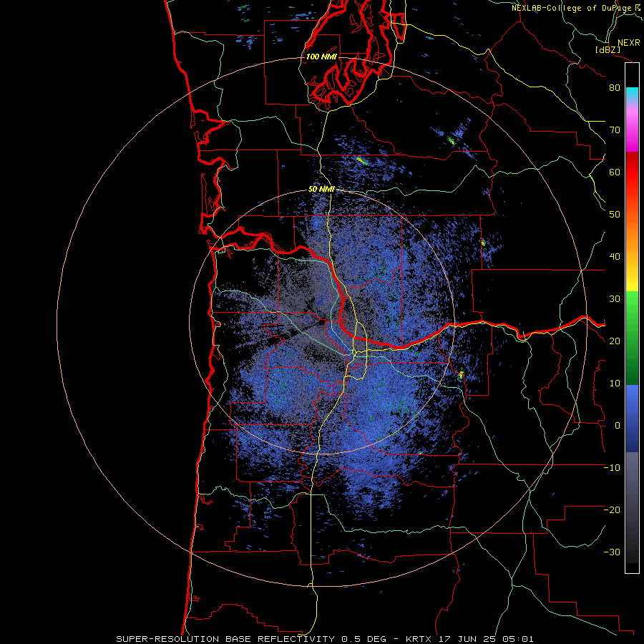Click the yellow segment of the color bar
Screen dimensions: 644x644
pyautogui.click(x=632, y=283)
